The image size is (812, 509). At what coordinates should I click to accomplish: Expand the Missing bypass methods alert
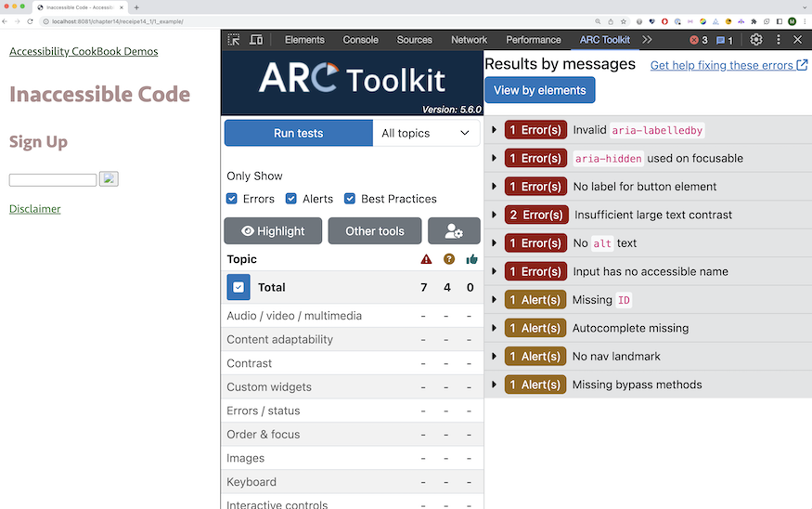pyautogui.click(x=494, y=385)
